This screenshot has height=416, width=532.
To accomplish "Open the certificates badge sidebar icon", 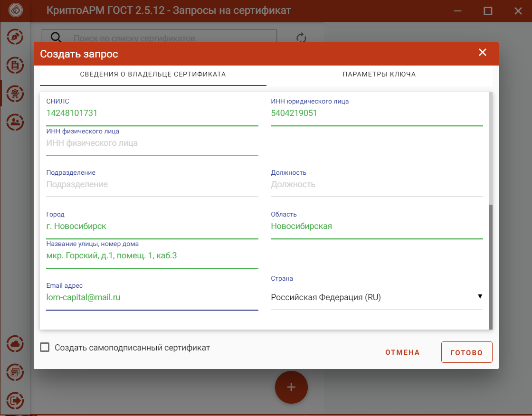I will click(15, 94).
